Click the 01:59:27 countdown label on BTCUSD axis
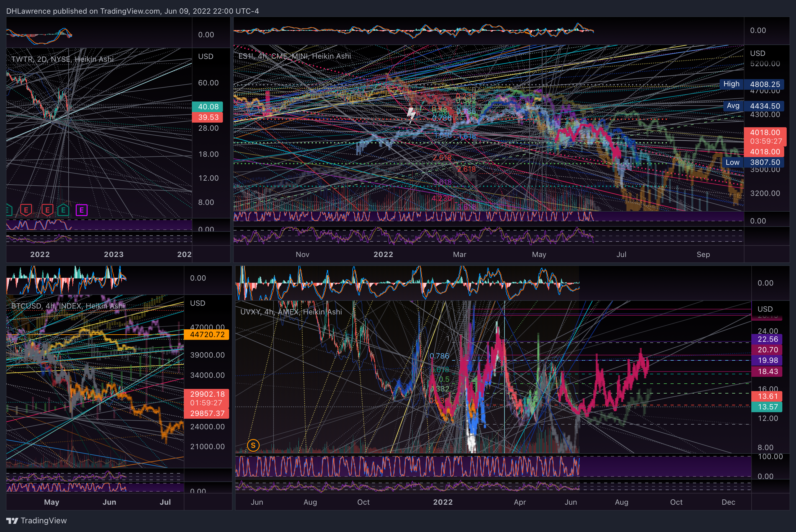The image size is (796, 532). [206, 403]
